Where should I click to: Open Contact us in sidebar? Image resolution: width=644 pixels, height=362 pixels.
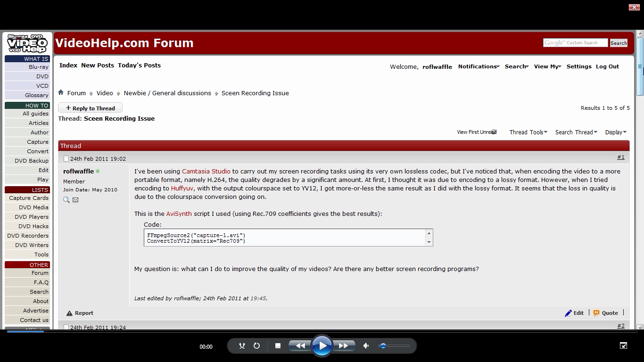point(27,320)
